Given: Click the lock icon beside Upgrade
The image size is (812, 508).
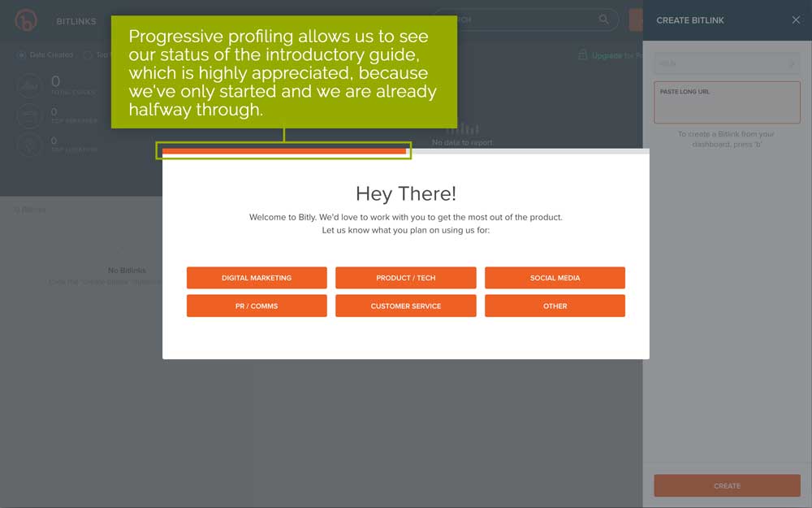Looking at the screenshot, I should pyautogui.click(x=583, y=54).
